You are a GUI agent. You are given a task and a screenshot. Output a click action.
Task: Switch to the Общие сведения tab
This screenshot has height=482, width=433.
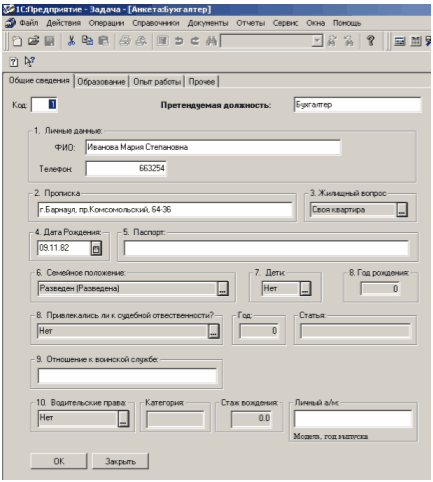point(39,81)
